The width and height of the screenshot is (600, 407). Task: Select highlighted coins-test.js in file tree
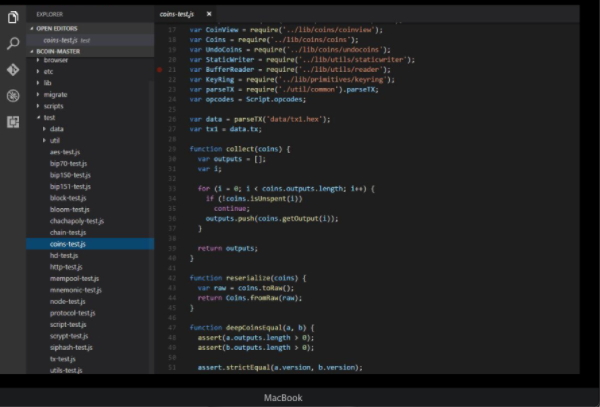(x=90, y=244)
